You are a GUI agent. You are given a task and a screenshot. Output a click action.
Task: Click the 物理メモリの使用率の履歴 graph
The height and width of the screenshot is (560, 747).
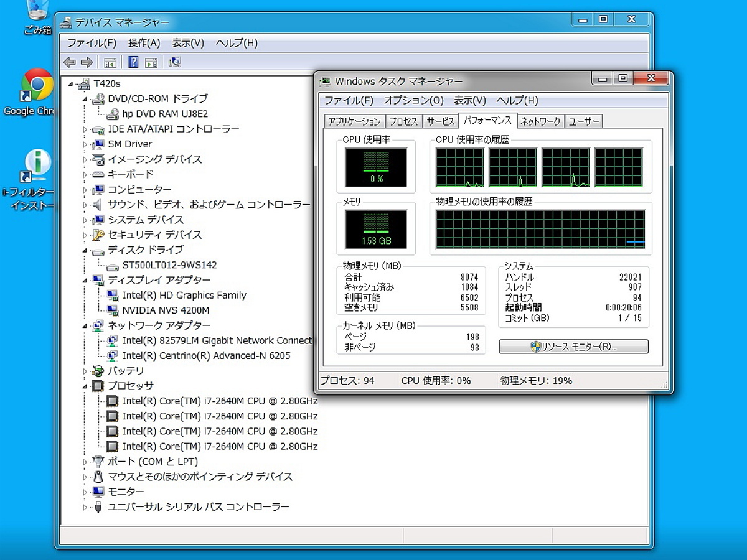click(540, 229)
